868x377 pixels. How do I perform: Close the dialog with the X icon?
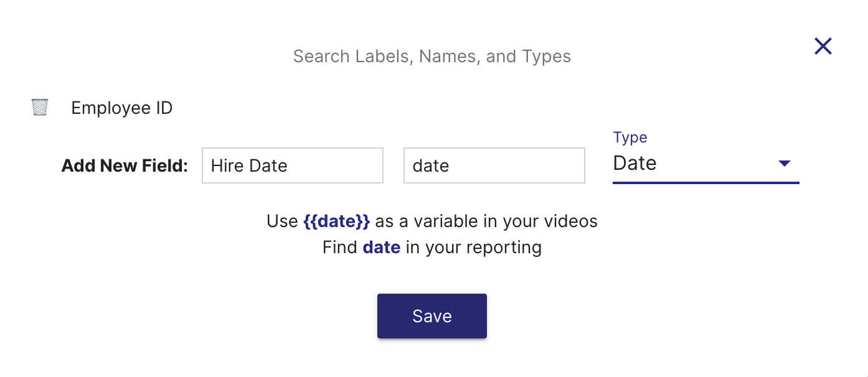pos(823,46)
